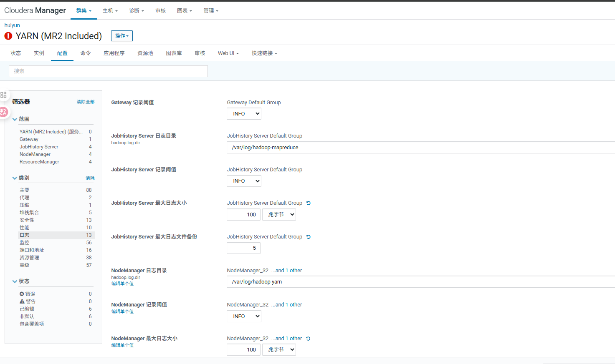Click 编辑单个值 under NodeManager 日志目录
Viewport: 615px width, 364px height.
click(122, 284)
